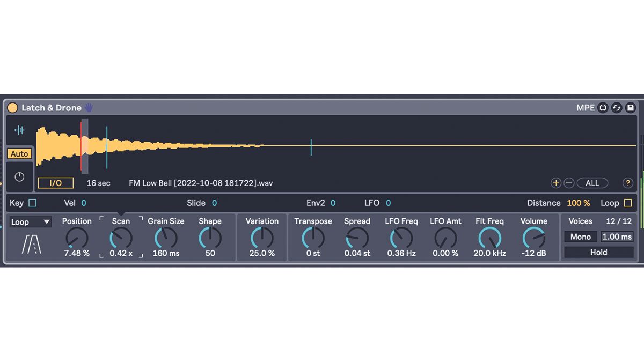Click the refresh icon in the title bar
Screen dimensions: 644x362
pyautogui.click(x=616, y=107)
